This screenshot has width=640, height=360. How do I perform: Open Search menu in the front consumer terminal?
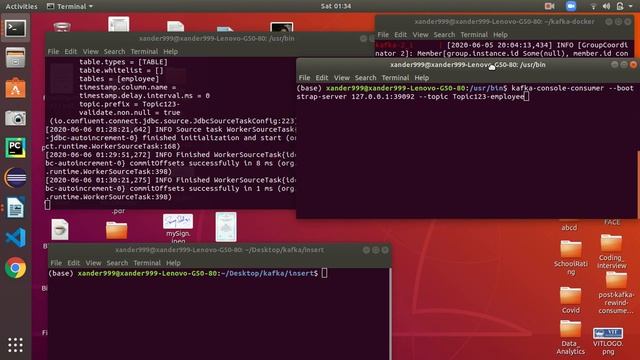pyautogui.click(x=365, y=78)
